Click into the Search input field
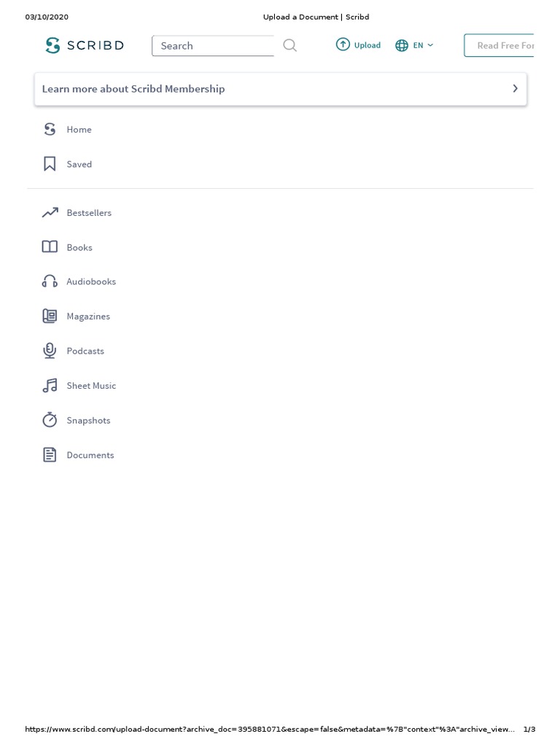The image size is (560, 747). tap(213, 46)
